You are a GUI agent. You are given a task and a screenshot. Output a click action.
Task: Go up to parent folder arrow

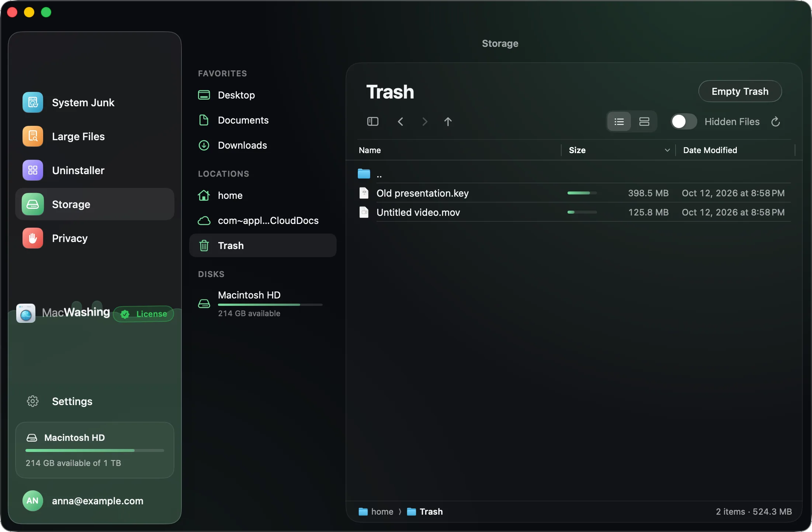448,121
